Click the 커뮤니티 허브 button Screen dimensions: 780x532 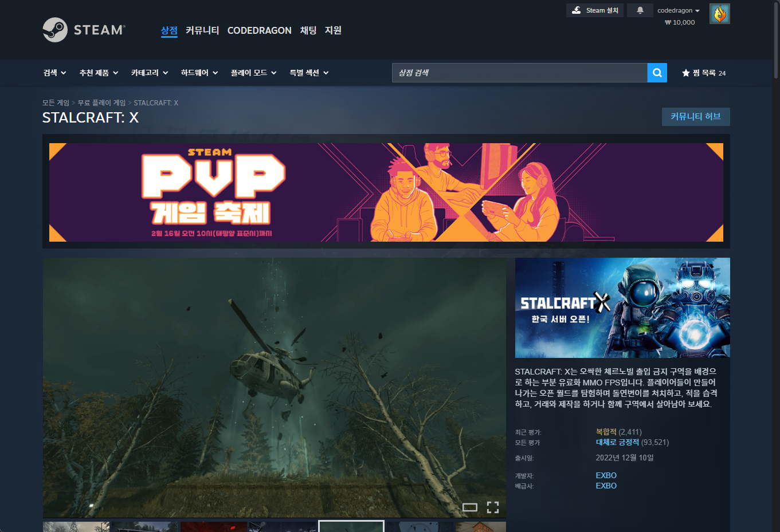(696, 117)
